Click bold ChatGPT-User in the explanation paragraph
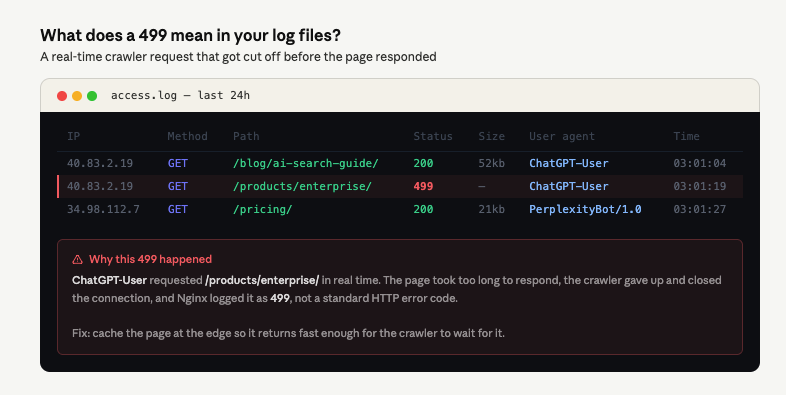The image size is (786, 395). pos(109,280)
